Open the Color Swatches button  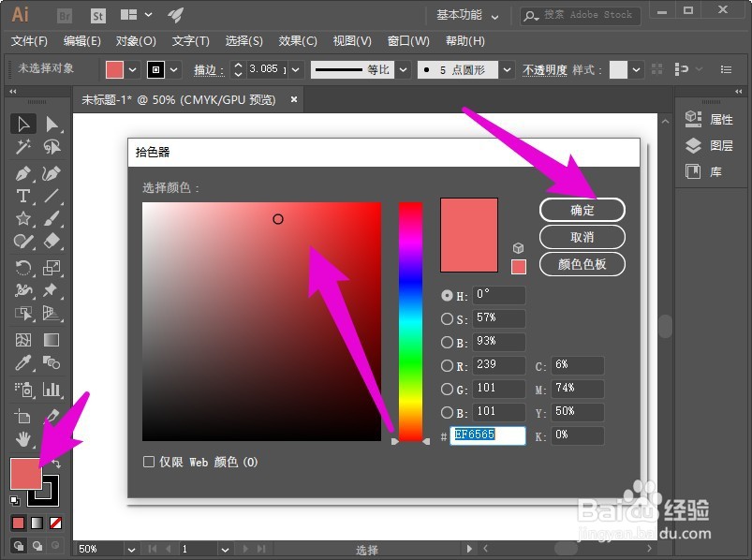coord(582,264)
